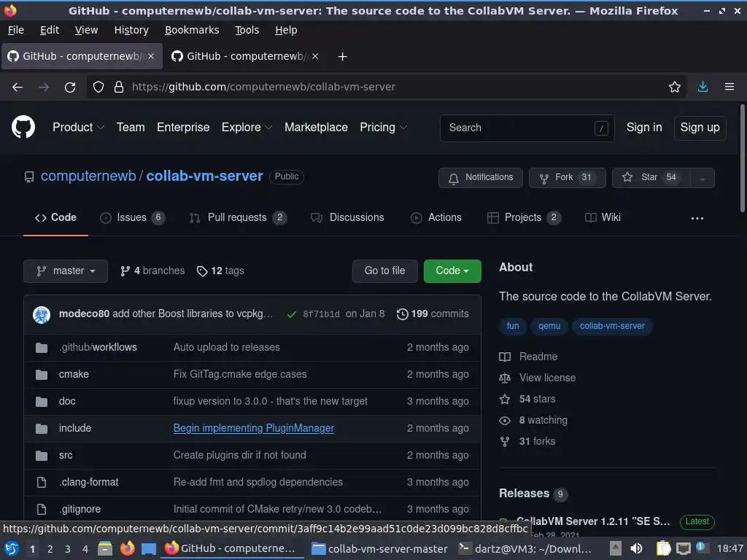The width and height of the screenshot is (747, 560).
Task: Open the Wiki tab
Action: coord(603,217)
